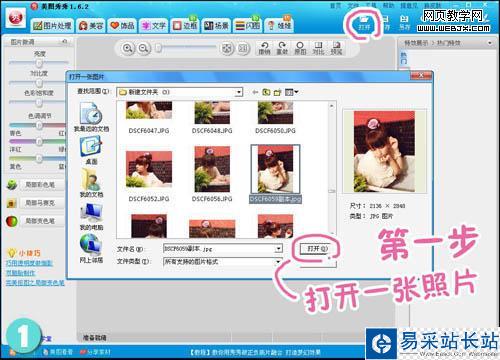Expand the 文件类型 file type dropdown

coord(278,262)
